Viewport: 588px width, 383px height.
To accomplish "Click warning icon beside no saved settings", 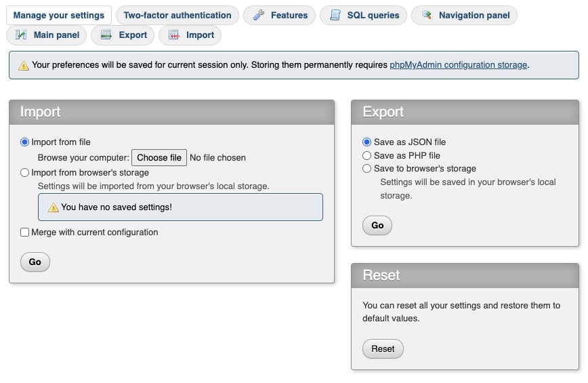I will 54,207.
